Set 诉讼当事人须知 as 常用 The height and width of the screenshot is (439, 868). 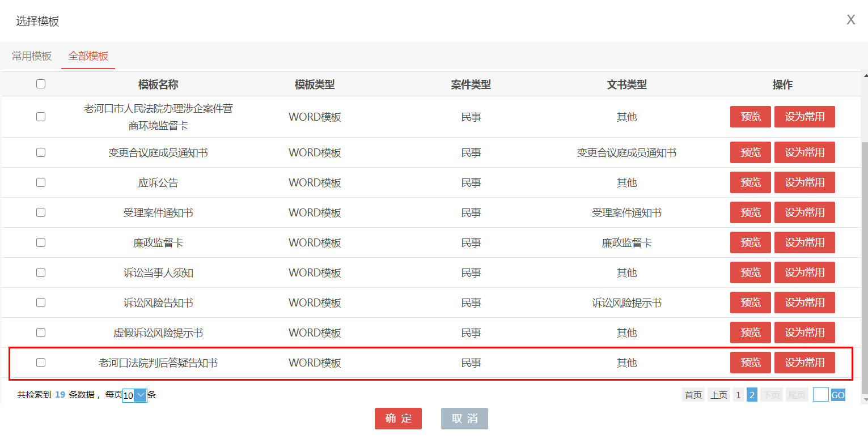pos(805,272)
